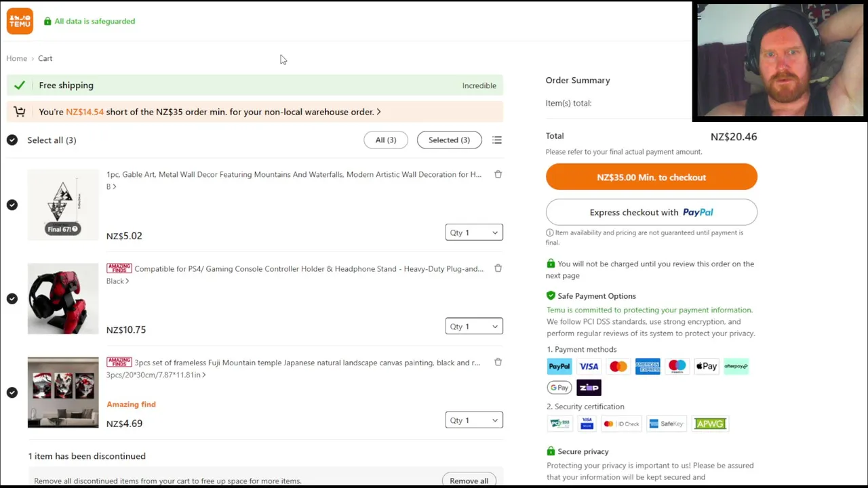868x488 pixels.
Task: Toggle the Select all (3) checkbox
Action: (12, 140)
